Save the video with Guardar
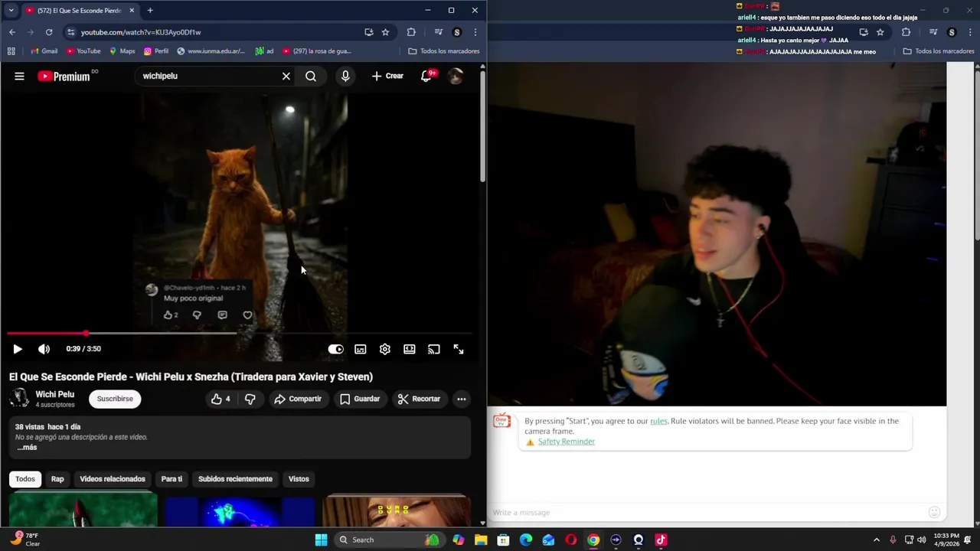 [360, 399]
